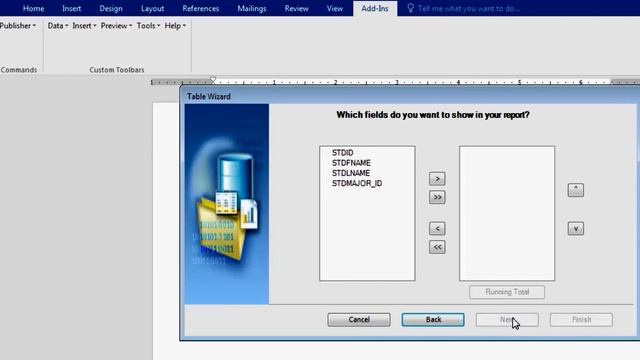Image resolution: width=640 pixels, height=360 pixels.
Task: Select the STDLNAME field
Action: point(351,173)
